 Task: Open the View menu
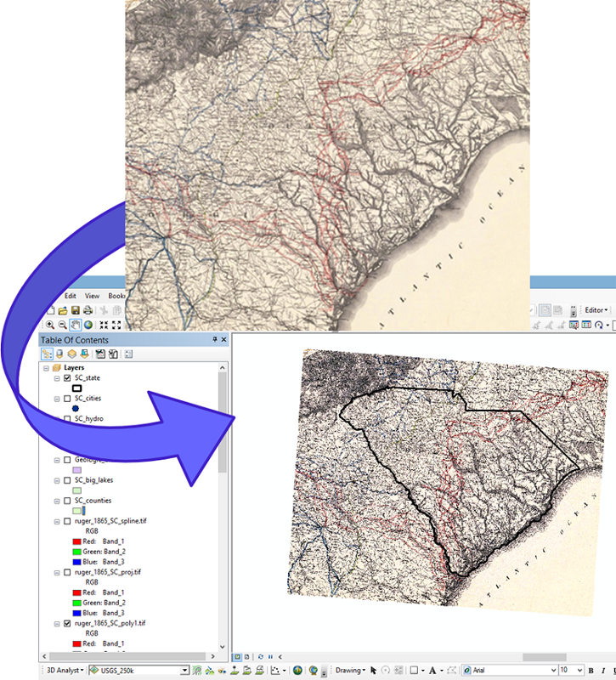click(92, 296)
